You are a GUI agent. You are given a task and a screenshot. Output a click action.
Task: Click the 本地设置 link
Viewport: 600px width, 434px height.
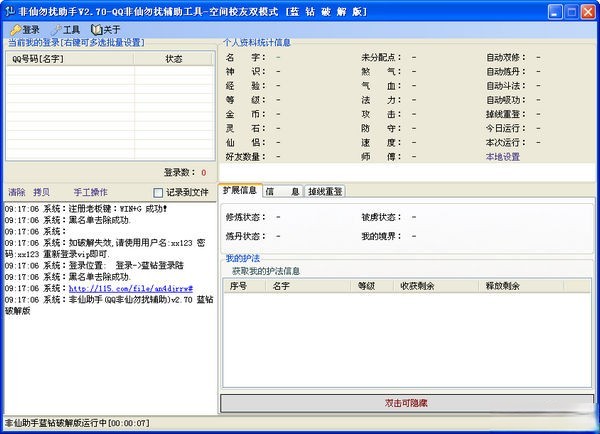[503, 156]
